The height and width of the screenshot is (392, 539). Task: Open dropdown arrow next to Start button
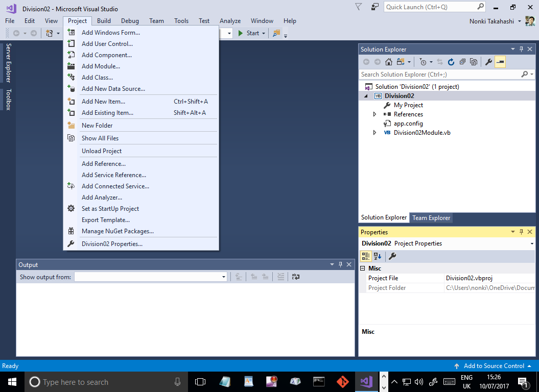pos(264,33)
